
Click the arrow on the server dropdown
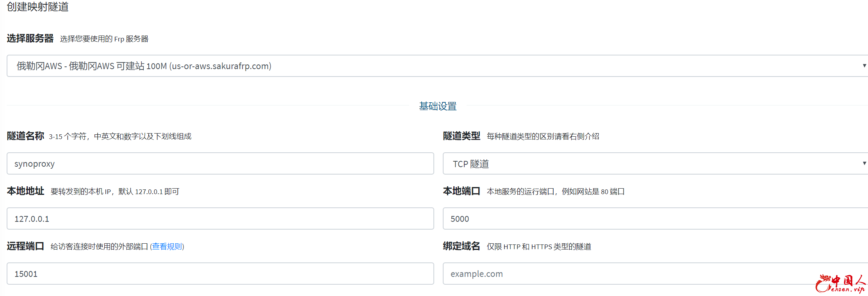pos(864,66)
